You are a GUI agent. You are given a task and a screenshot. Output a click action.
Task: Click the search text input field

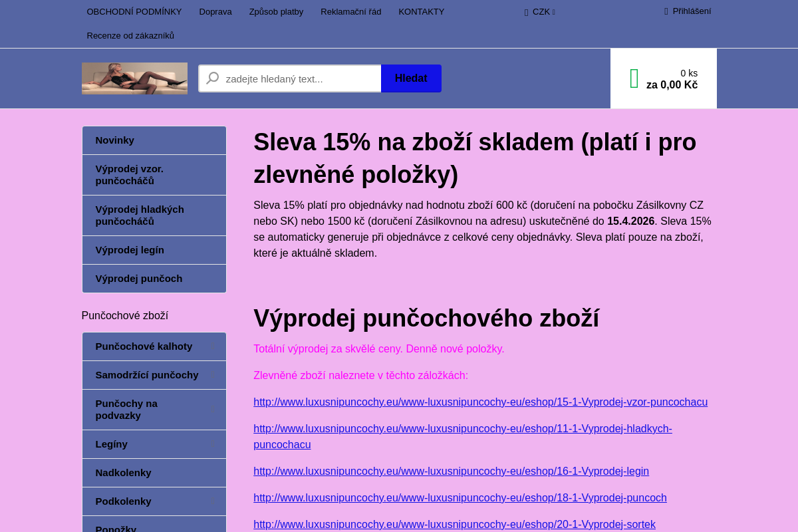click(x=299, y=78)
